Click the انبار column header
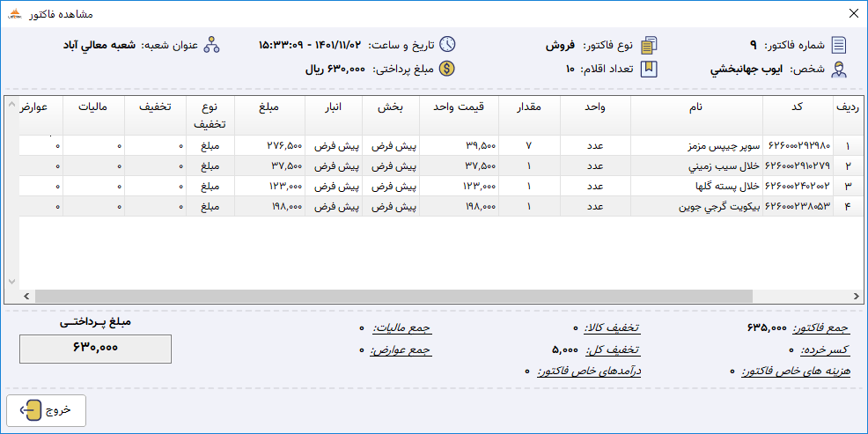The height and width of the screenshot is (434, 868). coord(334,115)
